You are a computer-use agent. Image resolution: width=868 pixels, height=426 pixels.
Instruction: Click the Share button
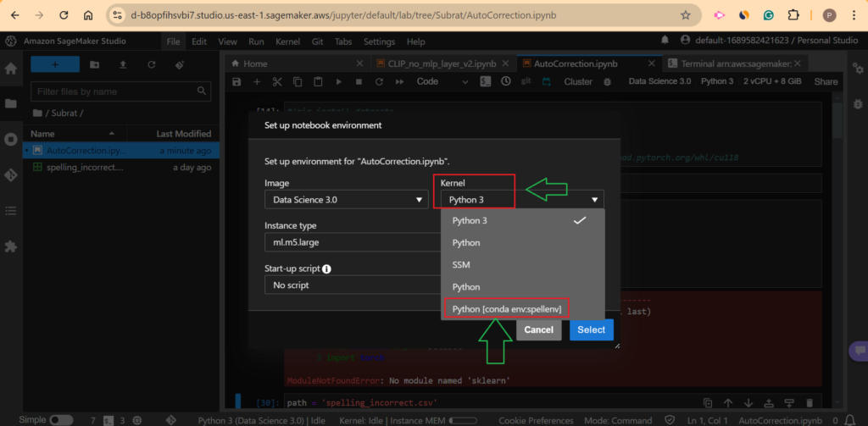pos(826,82)
